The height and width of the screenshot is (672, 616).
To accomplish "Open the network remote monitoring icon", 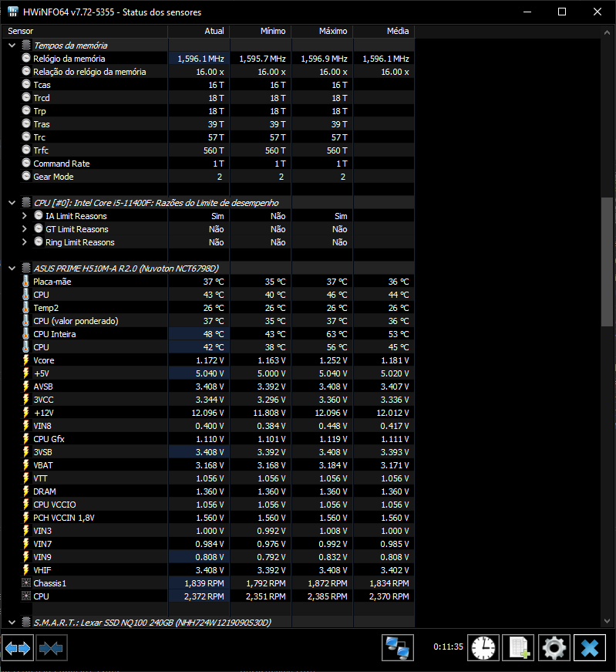I will click(398, 647).
